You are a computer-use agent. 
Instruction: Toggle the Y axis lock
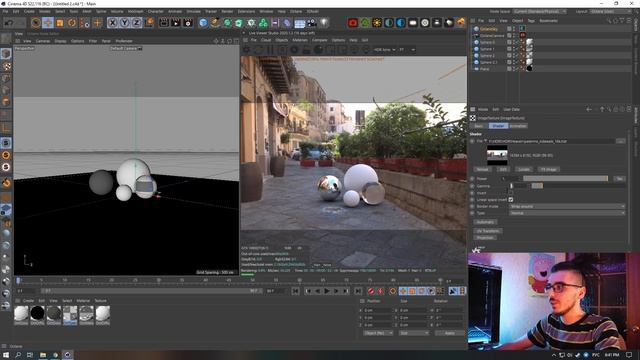point(124,23)
